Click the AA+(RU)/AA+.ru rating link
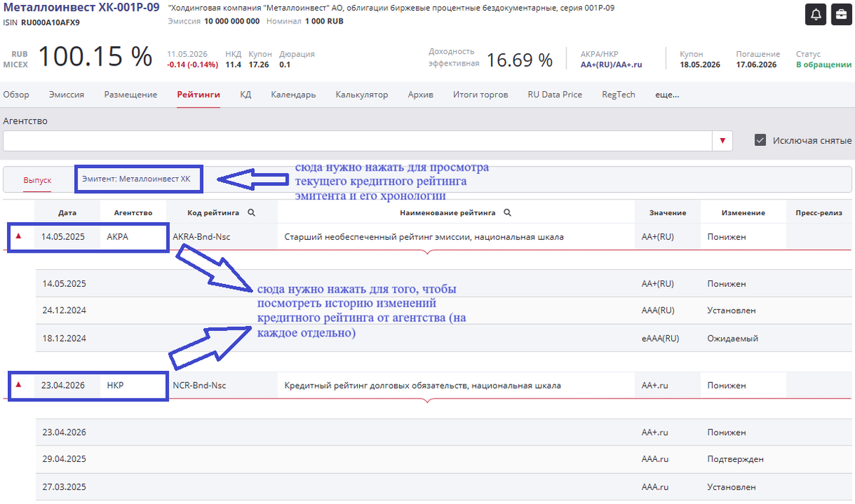The width and height of the screenshot is (855, 504). click(x=611, y=64)
